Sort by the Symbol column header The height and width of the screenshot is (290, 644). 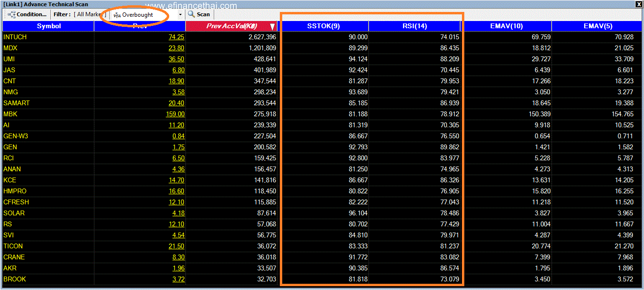click(48, 26)
